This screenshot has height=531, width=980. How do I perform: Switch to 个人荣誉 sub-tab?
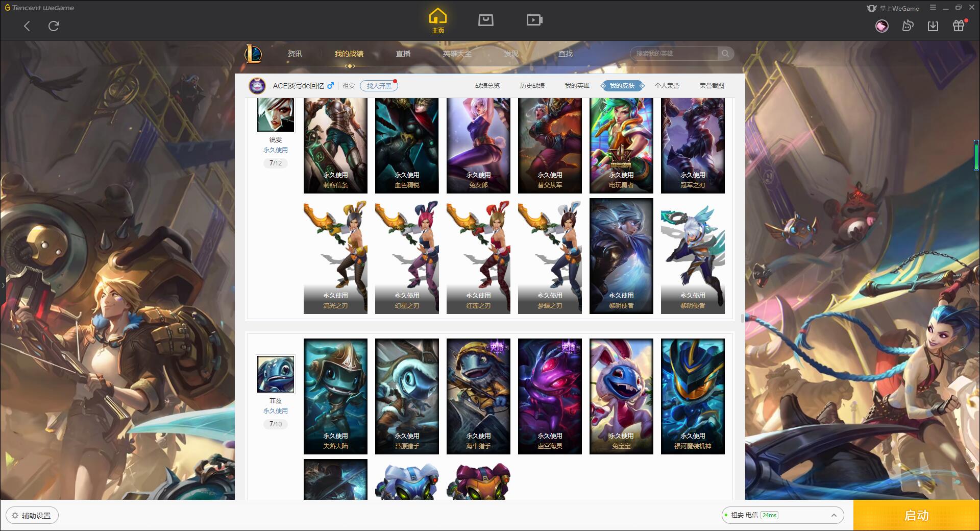point(667,86)
